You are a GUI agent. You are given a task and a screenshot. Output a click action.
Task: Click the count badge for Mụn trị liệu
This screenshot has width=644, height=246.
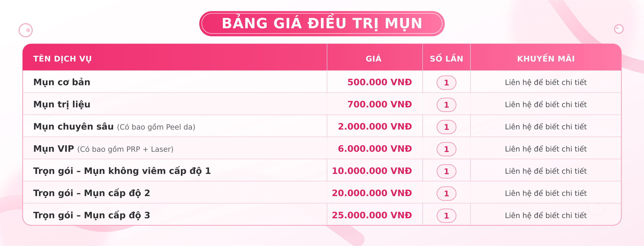[446, 105]
